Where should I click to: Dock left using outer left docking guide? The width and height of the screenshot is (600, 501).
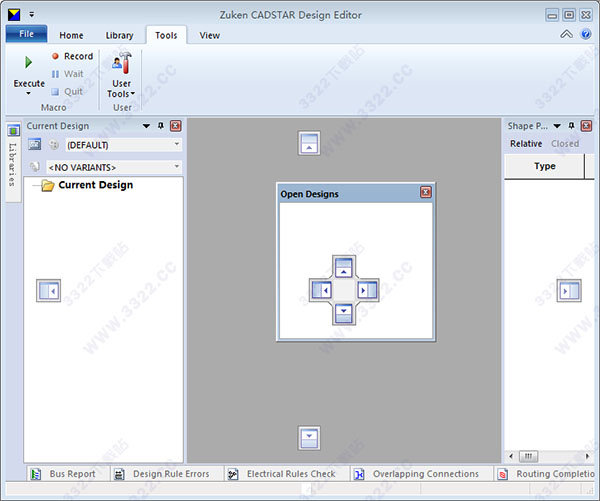(49, 290)
